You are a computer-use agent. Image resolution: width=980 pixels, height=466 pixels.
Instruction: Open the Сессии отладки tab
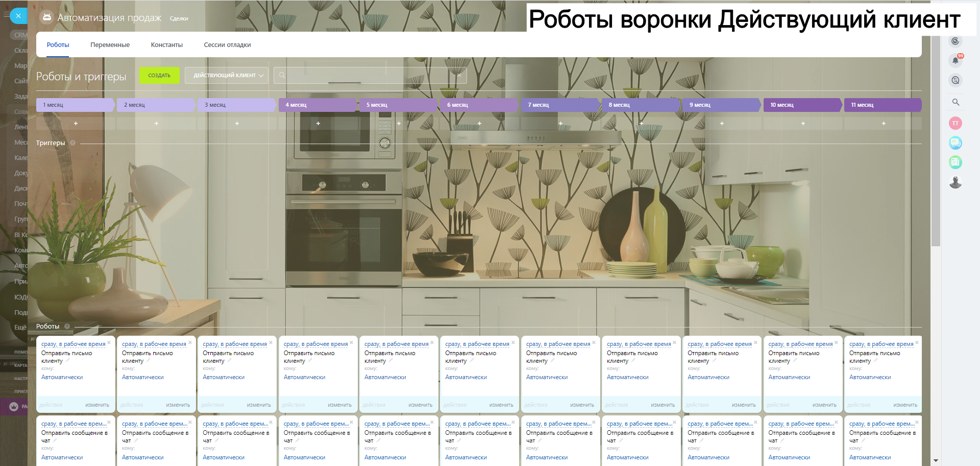point(227,45)
